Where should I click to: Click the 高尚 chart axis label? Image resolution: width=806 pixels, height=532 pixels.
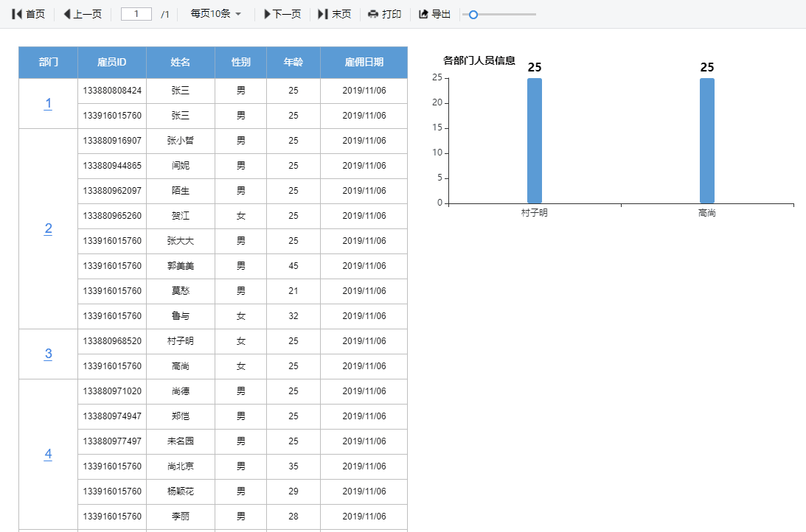tap(706, 213)
